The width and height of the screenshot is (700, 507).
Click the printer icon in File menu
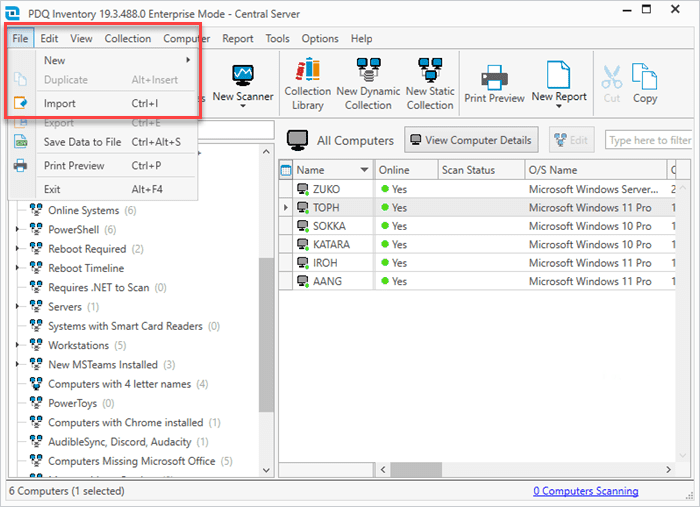point(21,166)
